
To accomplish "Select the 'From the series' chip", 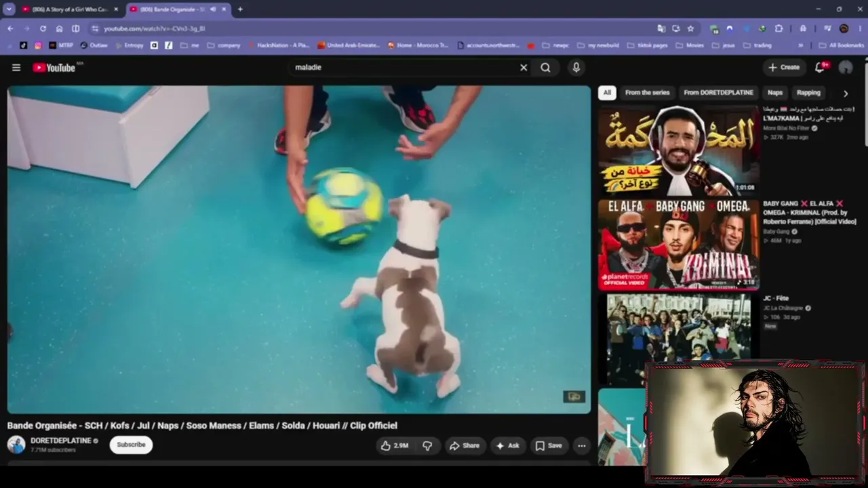I will point(647,93).
